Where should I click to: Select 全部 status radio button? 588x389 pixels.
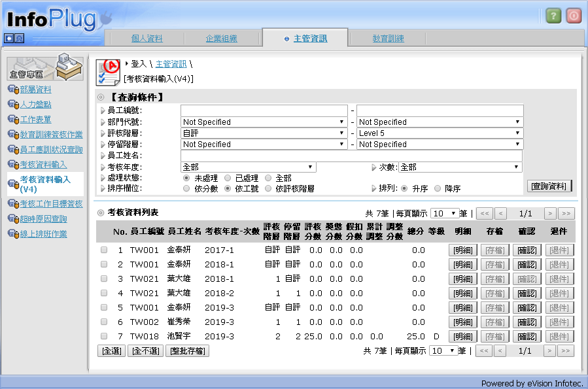[268, 178]
